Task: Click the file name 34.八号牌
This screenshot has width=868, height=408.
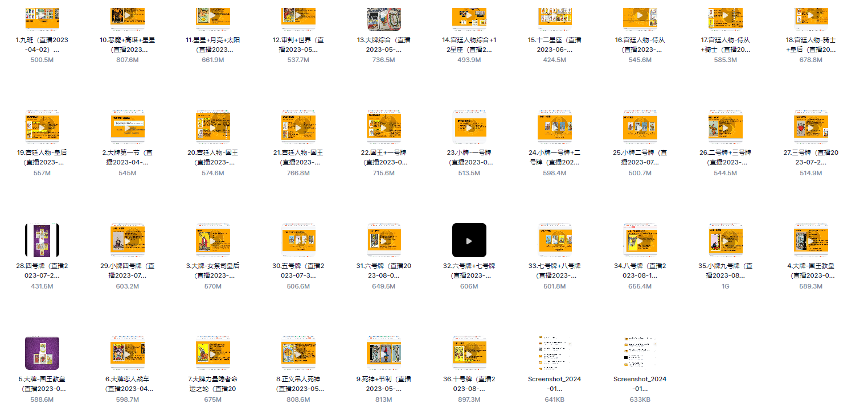Action: 640,270
